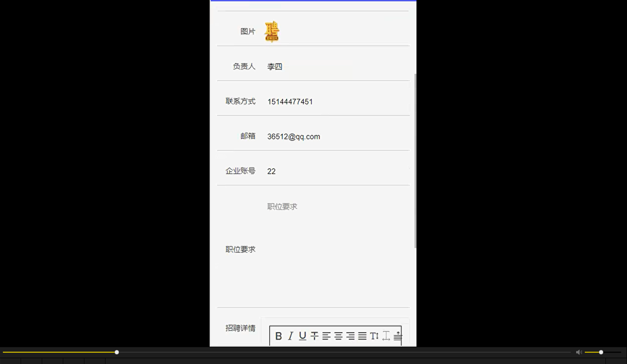Click the 职位要求 placeholder text area

pos(282,206)
